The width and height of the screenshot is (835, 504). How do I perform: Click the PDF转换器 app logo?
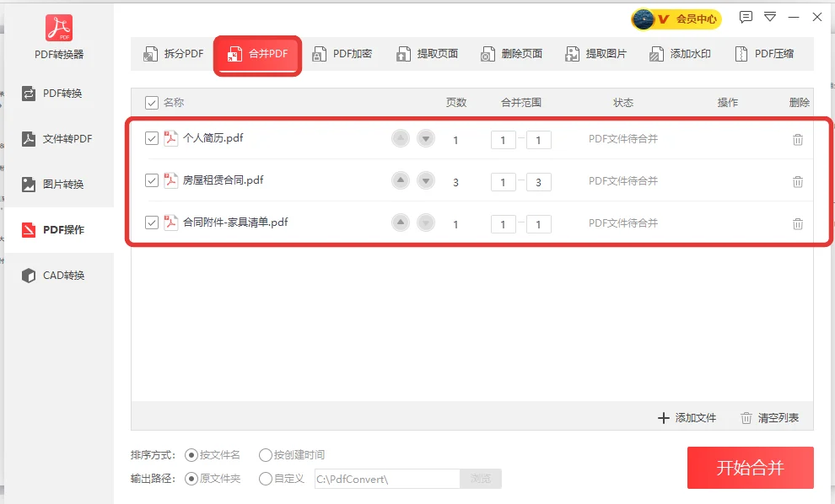tap(59, 28)
